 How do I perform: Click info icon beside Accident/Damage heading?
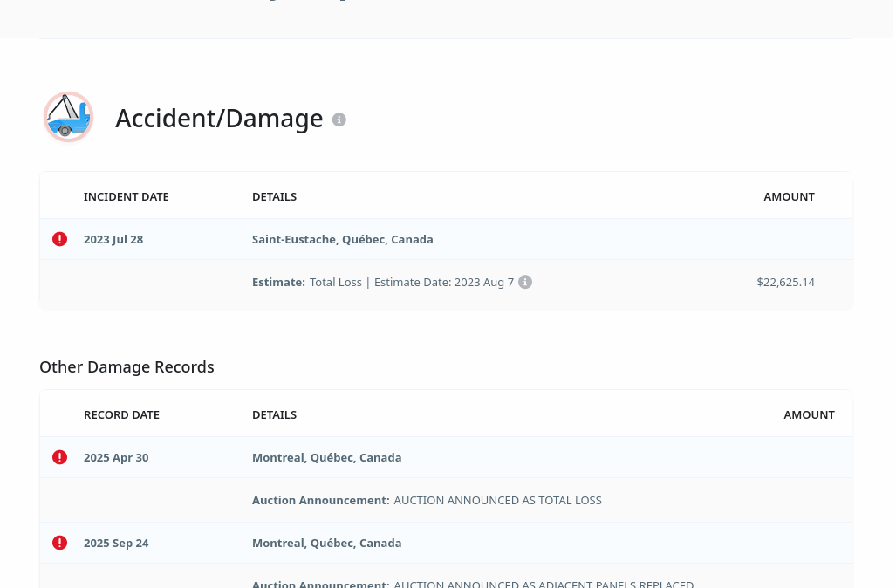(339, 120)
